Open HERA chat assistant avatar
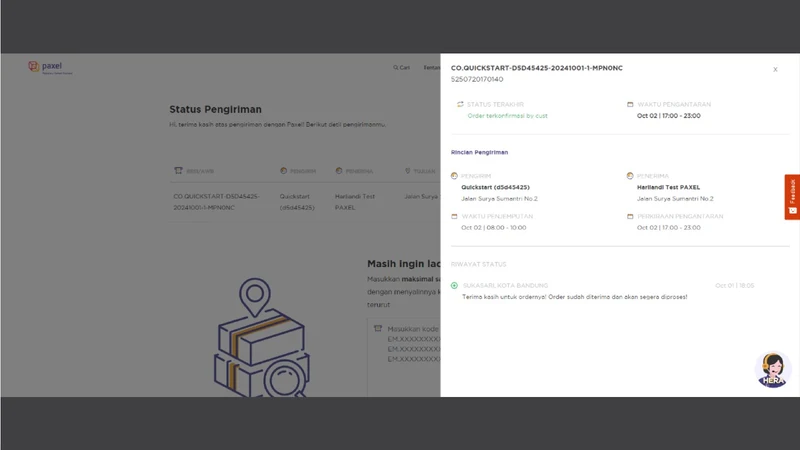 [x=773, y=370]
